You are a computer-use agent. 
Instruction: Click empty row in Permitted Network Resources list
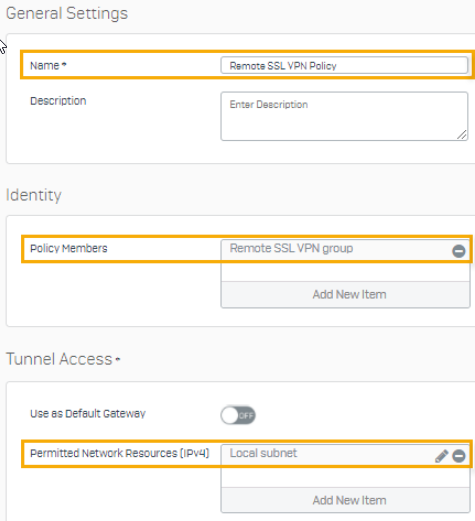pos(345,477)
